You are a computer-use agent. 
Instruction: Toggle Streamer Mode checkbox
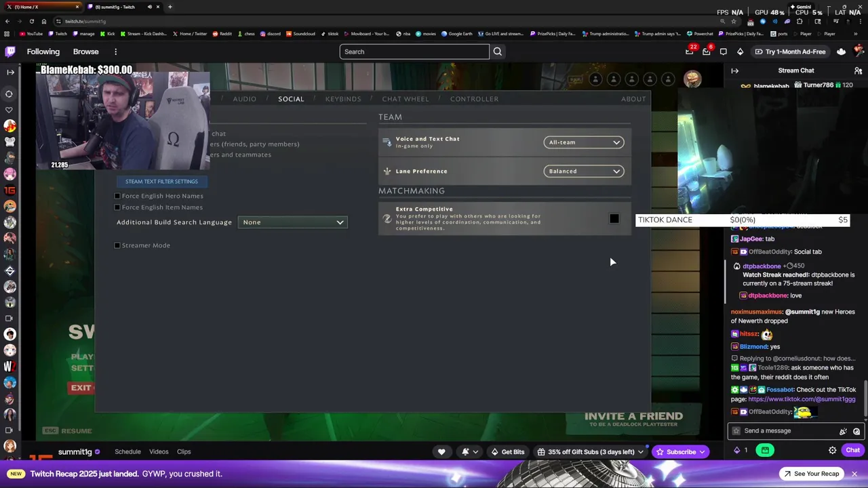[117, 245]
